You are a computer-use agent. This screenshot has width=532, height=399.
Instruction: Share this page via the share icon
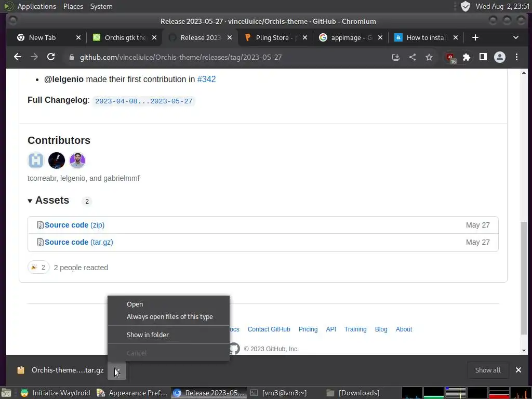pos(412,57)
